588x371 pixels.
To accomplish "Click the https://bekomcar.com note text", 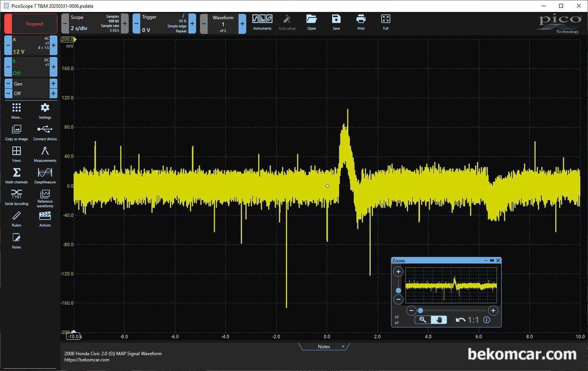I will [87, 360].
